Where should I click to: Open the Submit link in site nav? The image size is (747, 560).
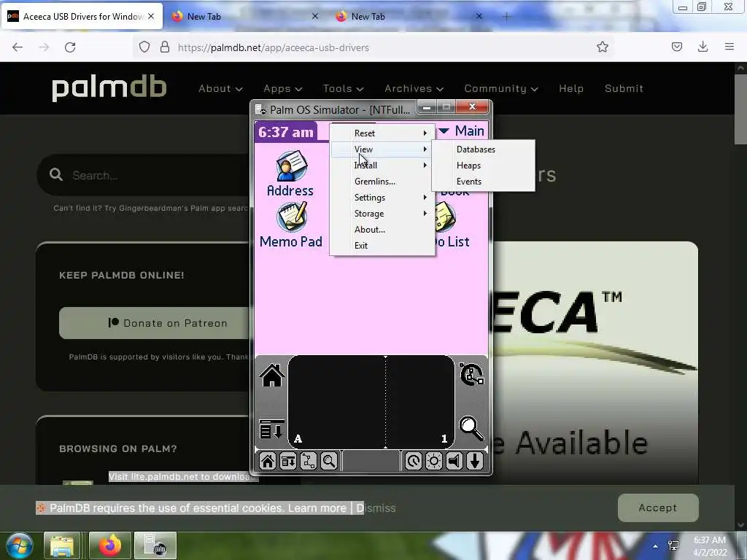624,88
